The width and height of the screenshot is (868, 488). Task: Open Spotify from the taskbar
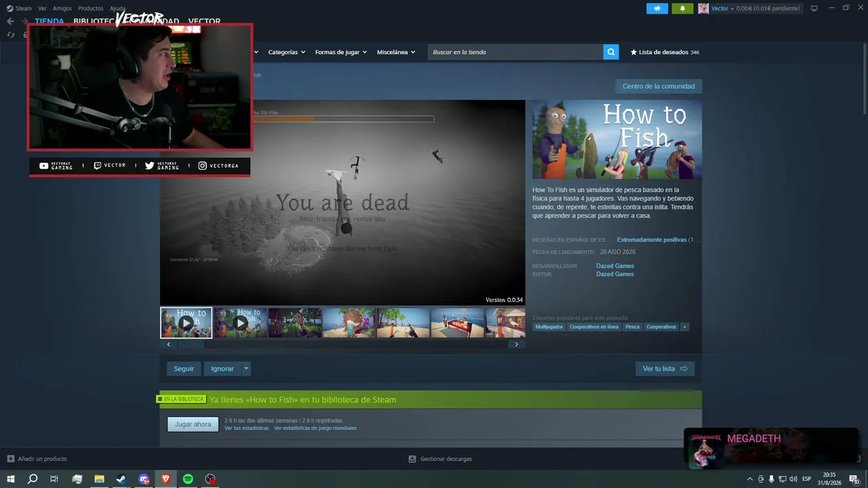coord(189,479)
